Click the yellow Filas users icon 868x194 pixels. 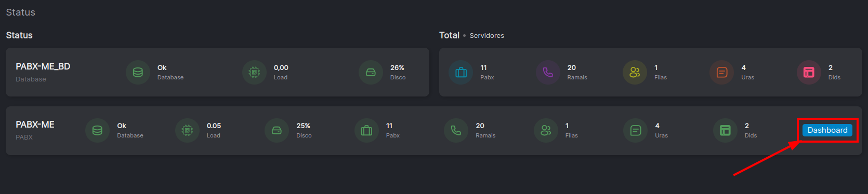point(635,72)
